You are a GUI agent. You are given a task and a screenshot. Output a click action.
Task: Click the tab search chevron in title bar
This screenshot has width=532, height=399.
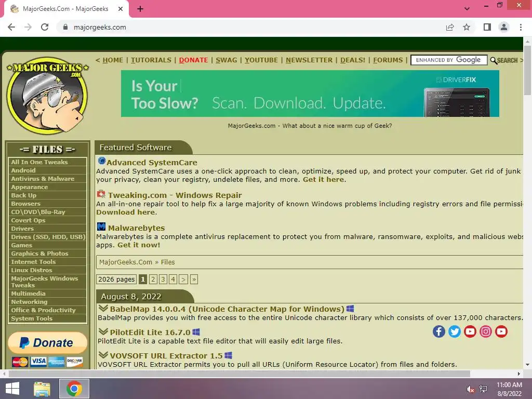(x=467, y=9)
